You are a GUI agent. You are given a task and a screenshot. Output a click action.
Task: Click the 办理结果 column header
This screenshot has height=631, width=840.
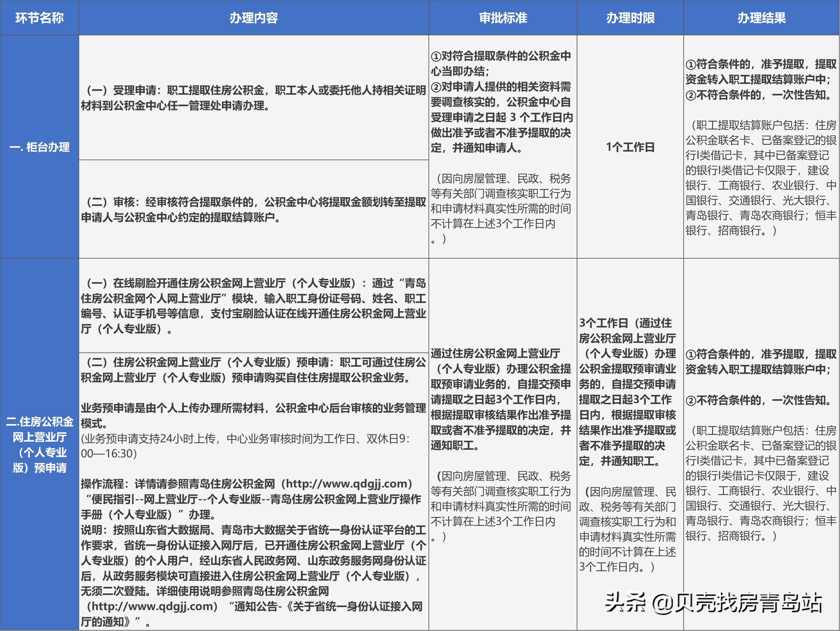pyautogui.click(x=761, y=18)
